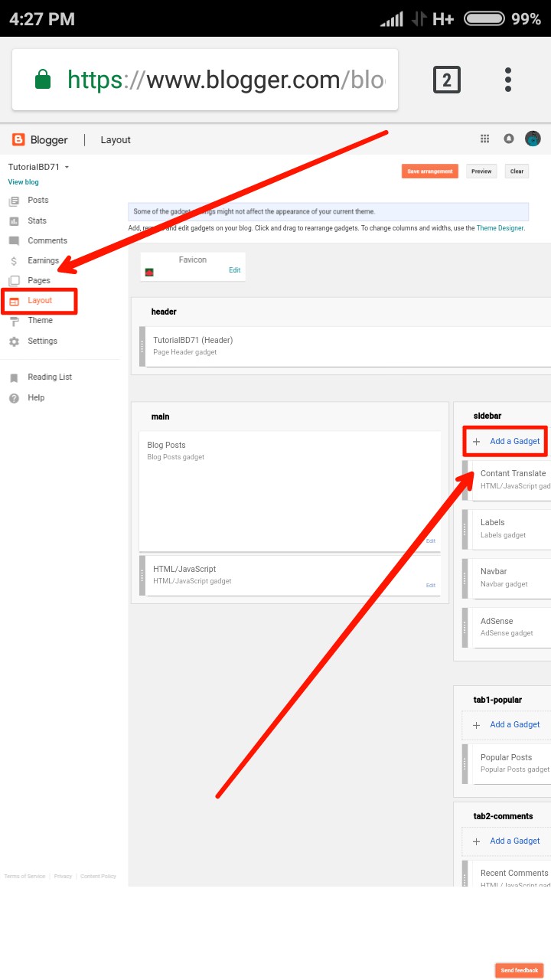Click the plus icon in tab2-comments section
Image resolution: width=551 pixels, height=980 pixels.
pyautogui.click(x=476, y=841)
